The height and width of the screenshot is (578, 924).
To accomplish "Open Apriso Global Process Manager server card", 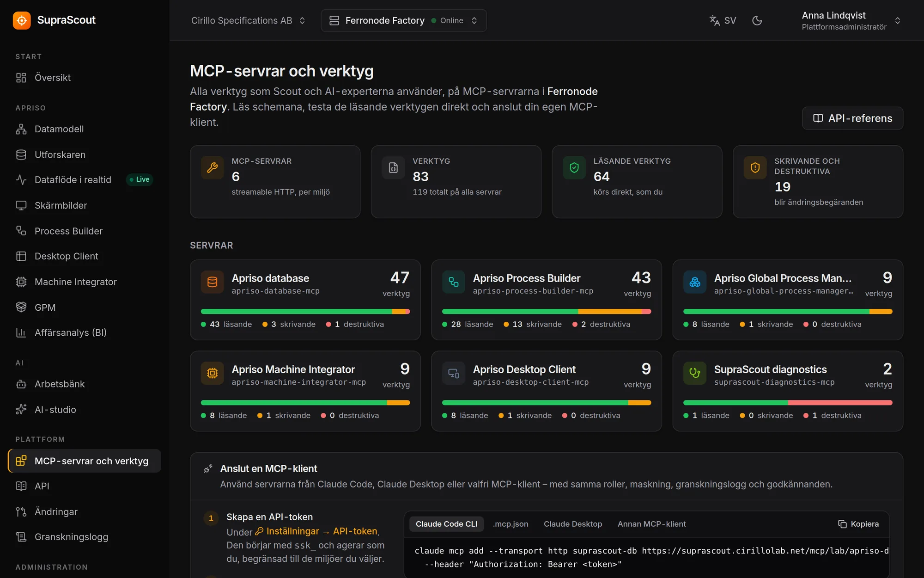I will click(x=788, y=300).
